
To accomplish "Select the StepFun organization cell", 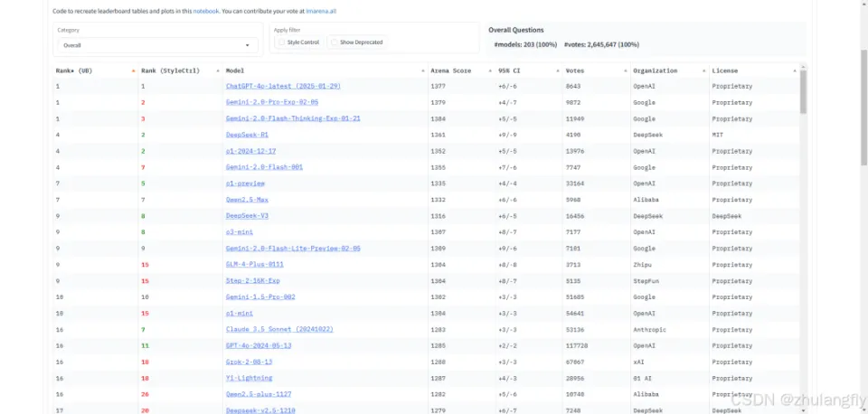I will click(x=646, y=280).
